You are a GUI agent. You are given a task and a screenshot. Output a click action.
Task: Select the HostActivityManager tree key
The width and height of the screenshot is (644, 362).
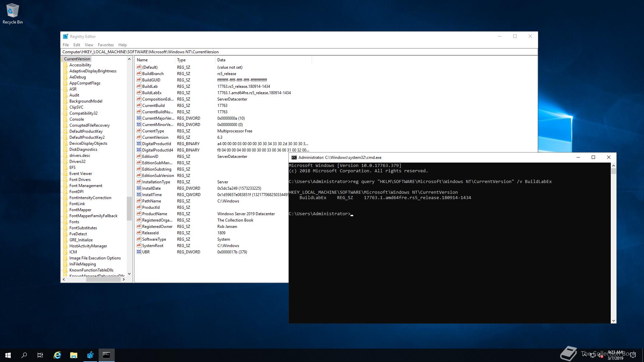click(88, 246)
